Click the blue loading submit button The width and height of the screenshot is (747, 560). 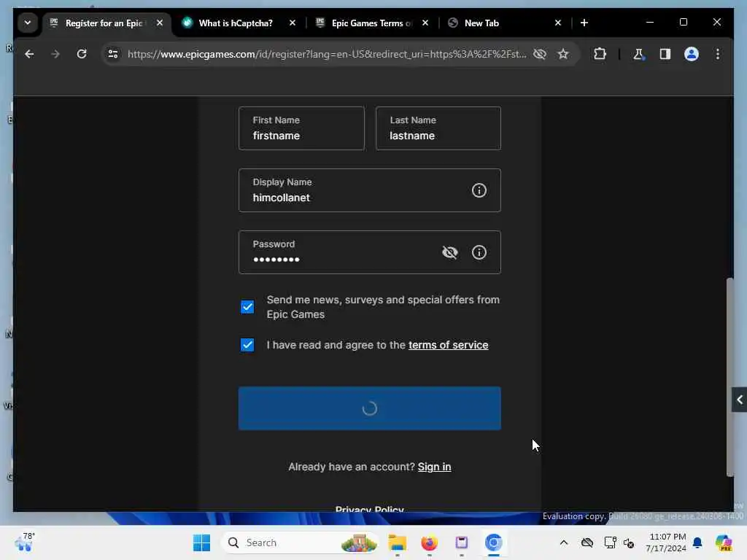point(370,408)
